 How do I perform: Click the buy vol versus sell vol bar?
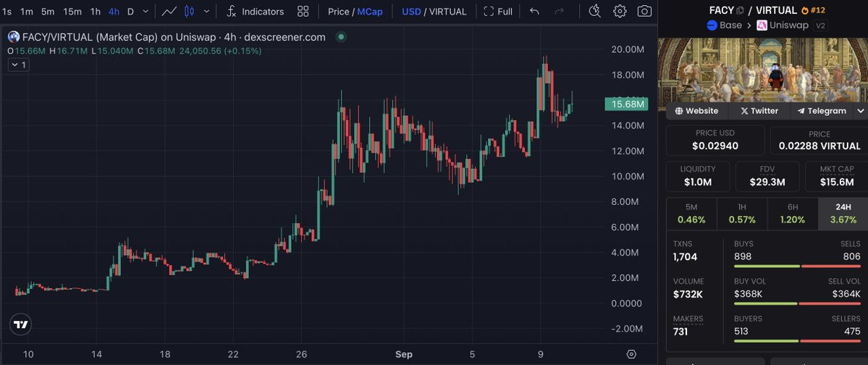coord(797,303)
